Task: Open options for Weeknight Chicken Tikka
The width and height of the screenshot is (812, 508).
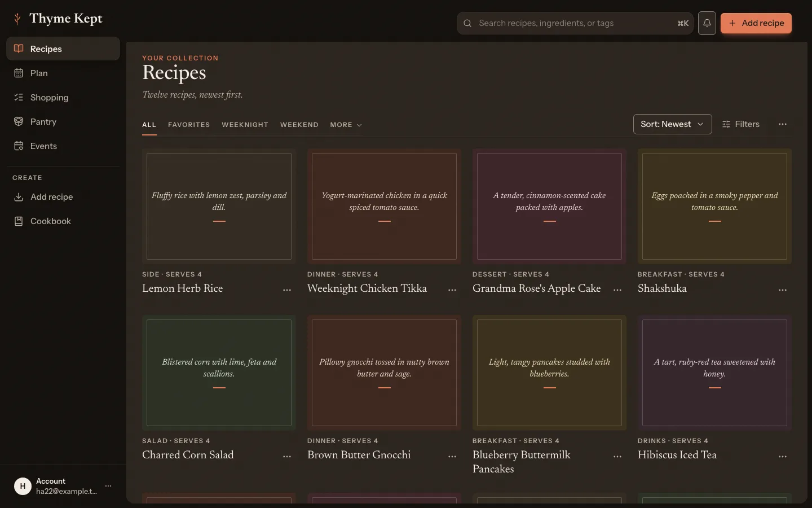Action: (452, 290)
